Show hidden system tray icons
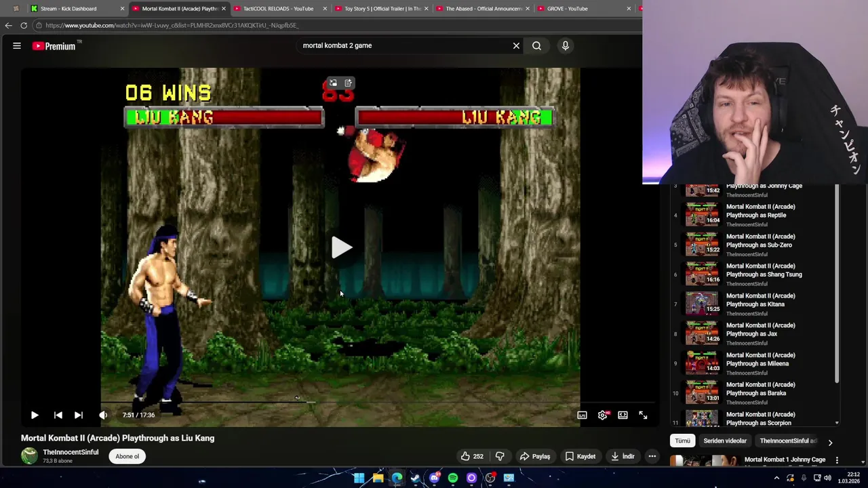 pyautogui.click(x=776, y=478)
